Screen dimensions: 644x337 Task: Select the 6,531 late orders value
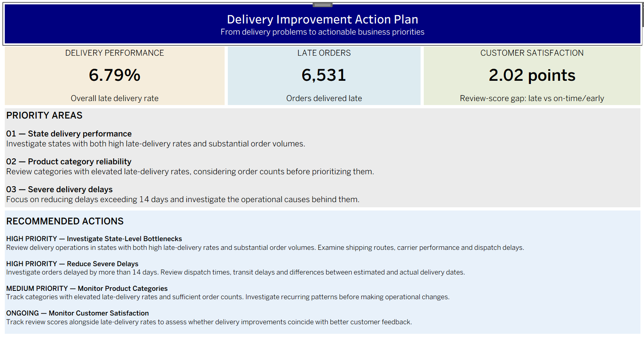[324, 75]
